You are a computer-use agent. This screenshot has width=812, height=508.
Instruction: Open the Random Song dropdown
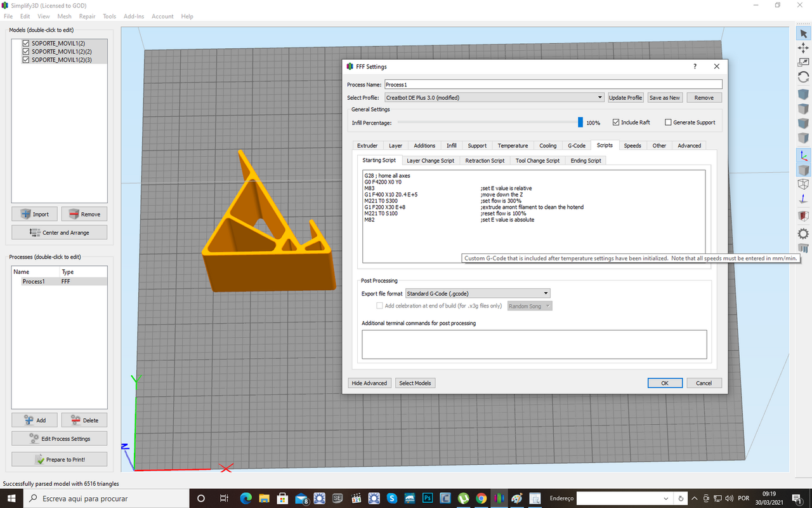coord(529,306)
